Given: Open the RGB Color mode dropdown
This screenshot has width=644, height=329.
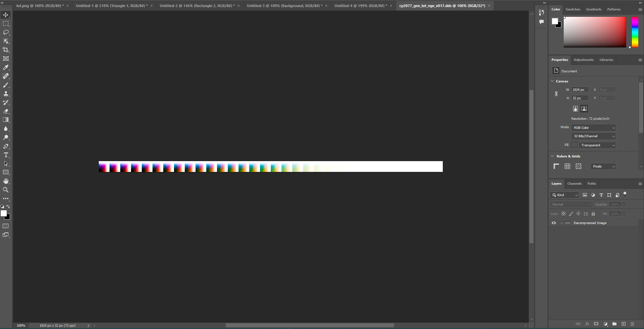Looking at the screenshot, I should (x=593, y=128).
